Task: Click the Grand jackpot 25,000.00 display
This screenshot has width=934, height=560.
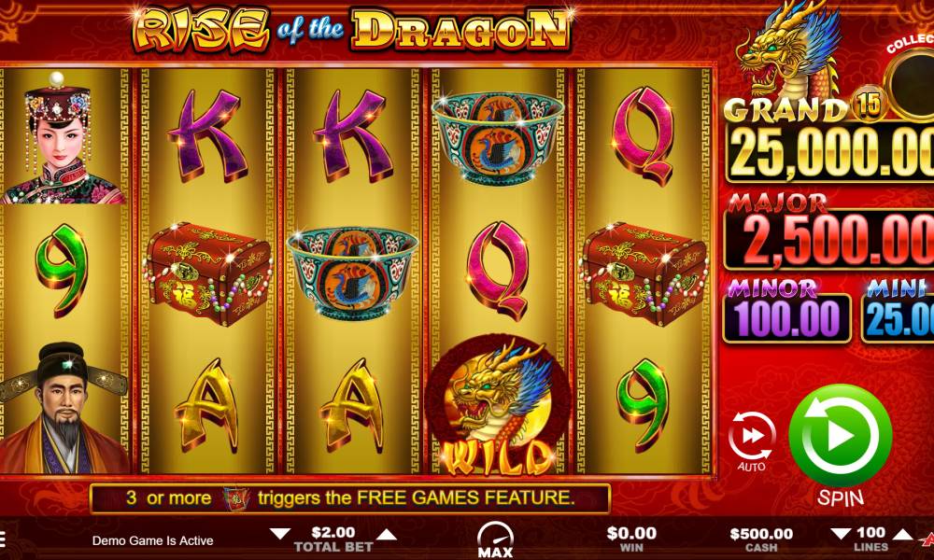Action: coord(829,152)
